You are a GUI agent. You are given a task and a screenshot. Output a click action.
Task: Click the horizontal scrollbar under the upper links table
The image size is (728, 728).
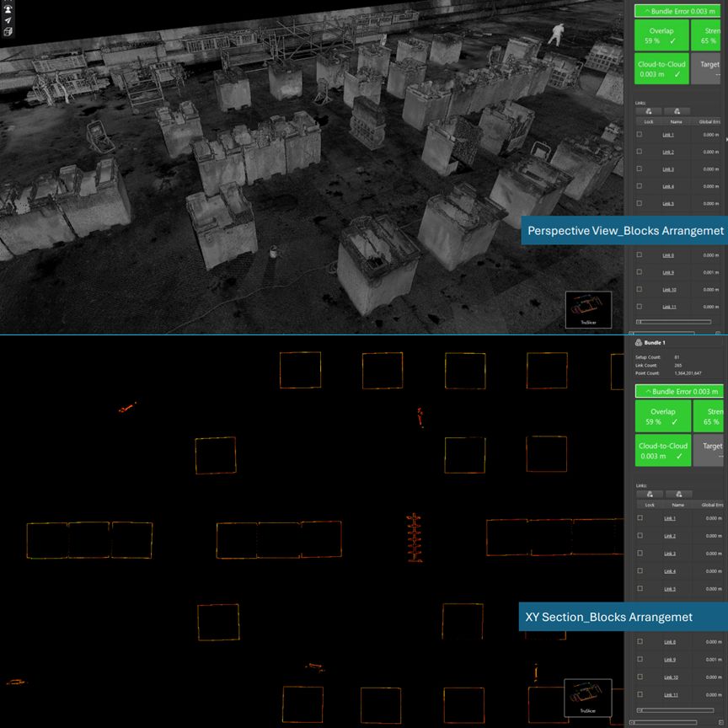point(674,321)
